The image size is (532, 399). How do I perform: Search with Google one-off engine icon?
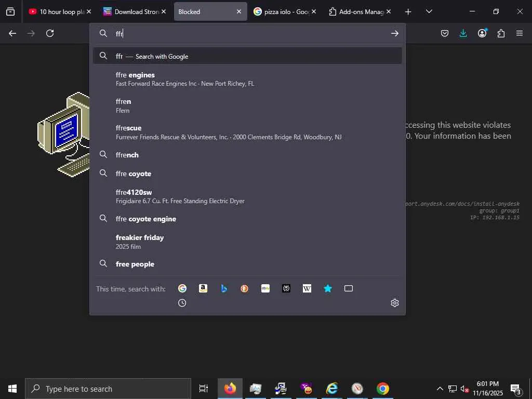coord(182,288)
